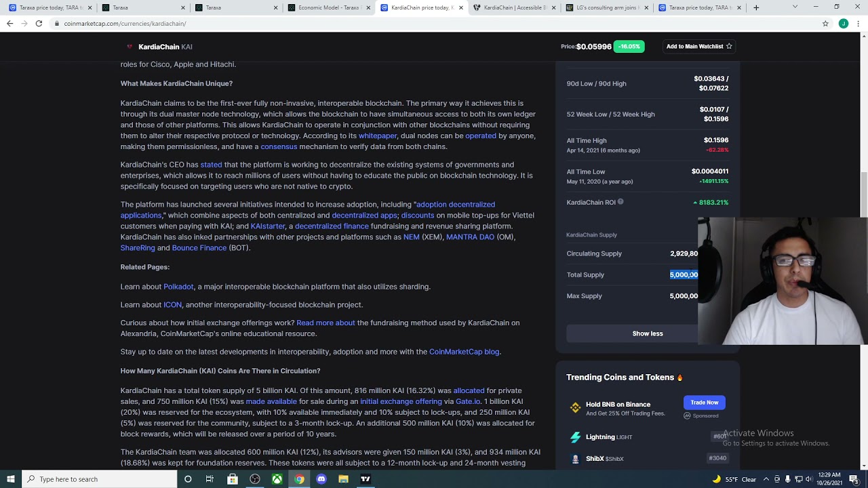
Task: Open MANTRA DAO link
Action: click(470, 237)
